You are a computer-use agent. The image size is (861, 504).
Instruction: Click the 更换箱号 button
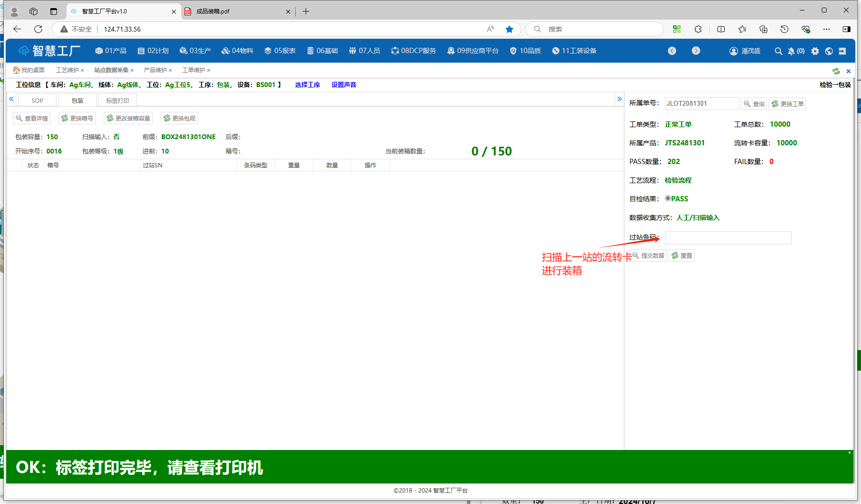point(77,118)
